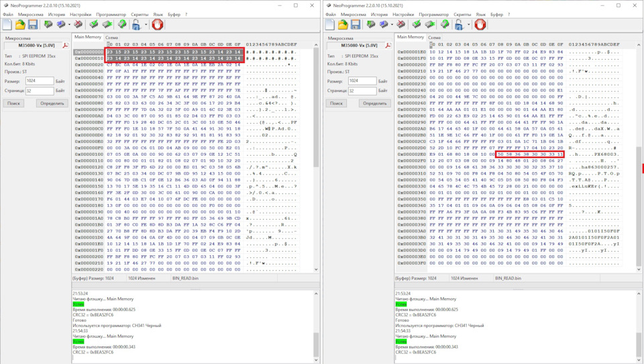Click Поиск button in right window
The height and width of the screenshot is (364, 644).
(336, 103)
